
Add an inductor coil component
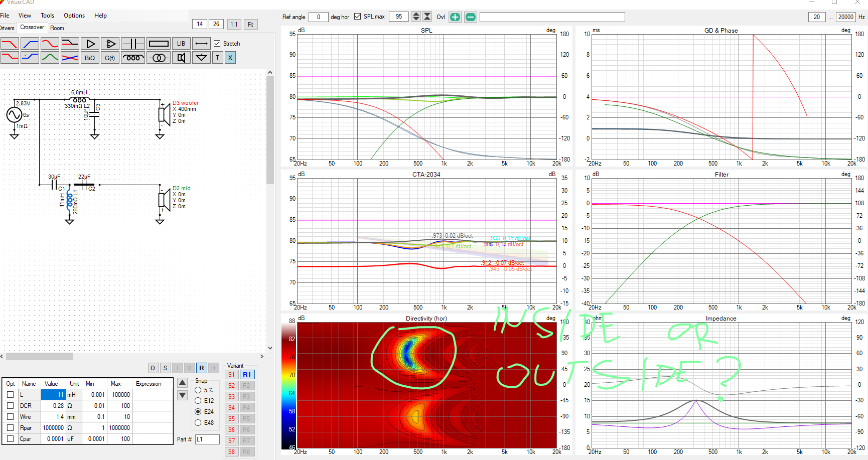coord(133,58)
